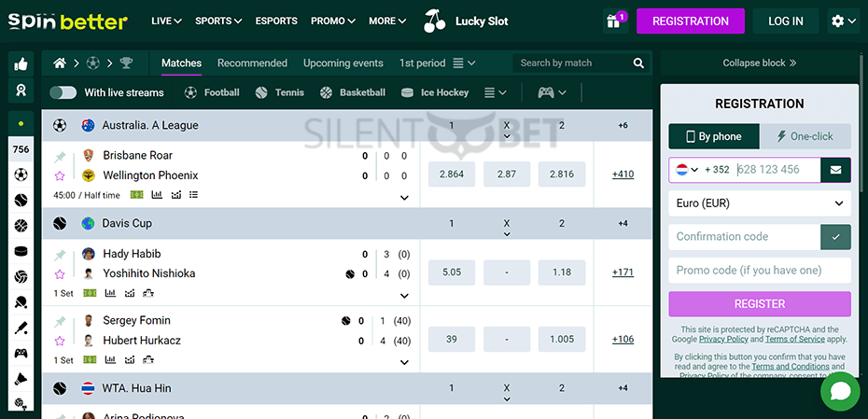Select the gamepad esports icon in left sidebar
Image resolution: width=868 pixels, height=419 pixels.
(21, 353)
